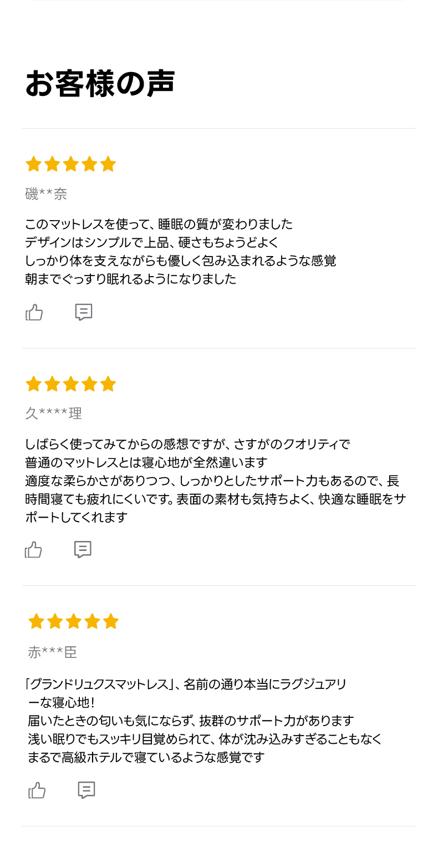438x868 pixels.
Task: Click fifth star in 磯**奈's rating
Action: click(x=108, y=164)
